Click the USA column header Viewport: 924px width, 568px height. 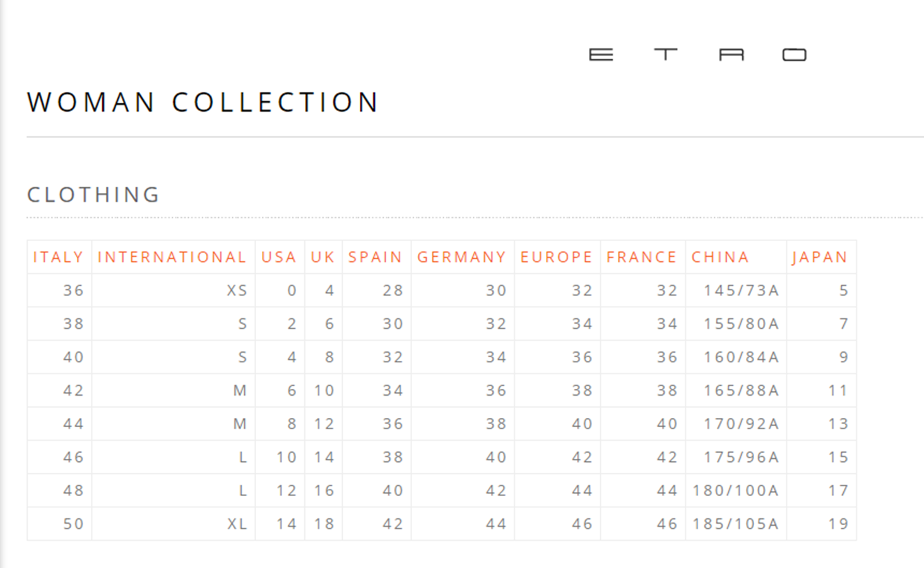tap(279, 257)
